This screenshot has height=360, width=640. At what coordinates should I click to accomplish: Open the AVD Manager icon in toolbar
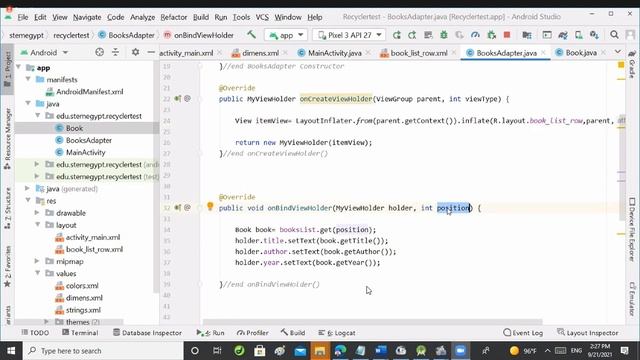[x=578, y=35]
